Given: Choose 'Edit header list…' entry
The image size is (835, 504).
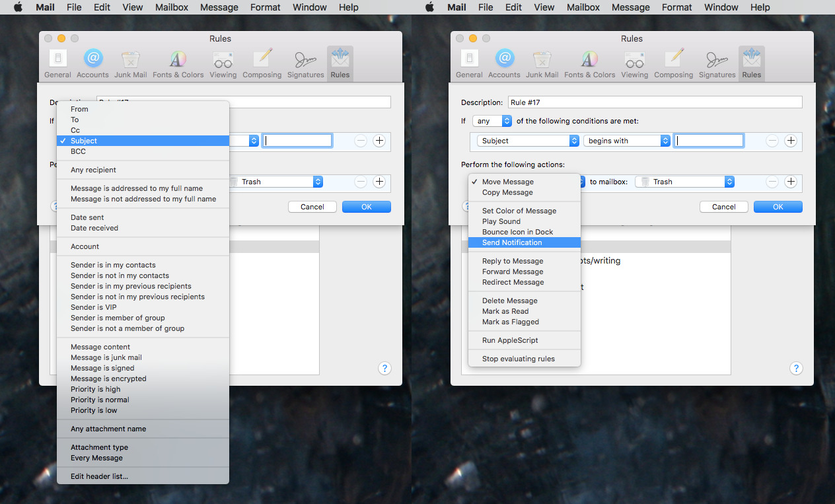Looking at the screenshot, I should (143, 476).
